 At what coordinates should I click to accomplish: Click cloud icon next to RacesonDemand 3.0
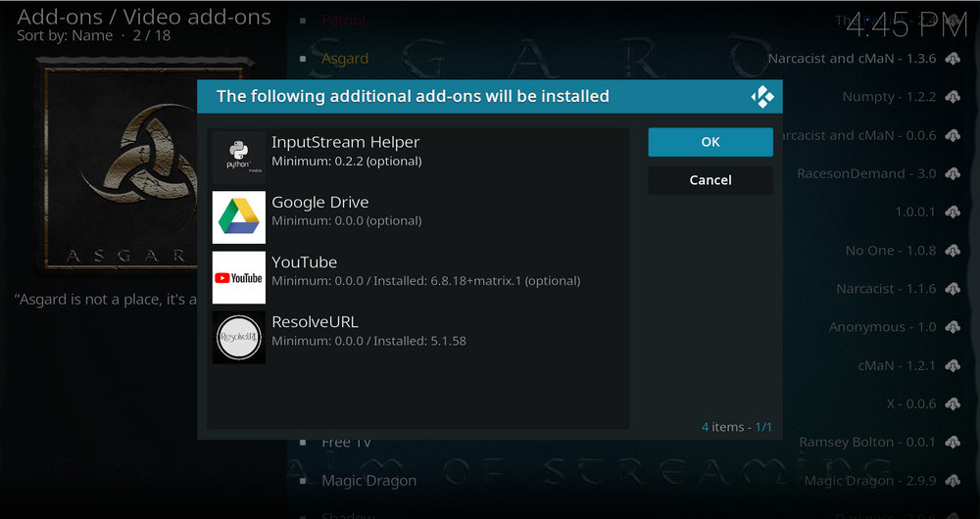(x=952, y=174)
